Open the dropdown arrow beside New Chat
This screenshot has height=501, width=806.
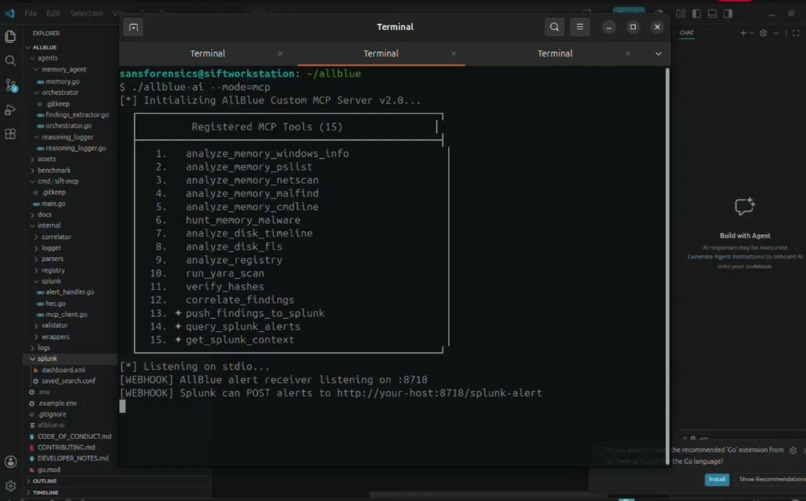(x=752, y=33)
